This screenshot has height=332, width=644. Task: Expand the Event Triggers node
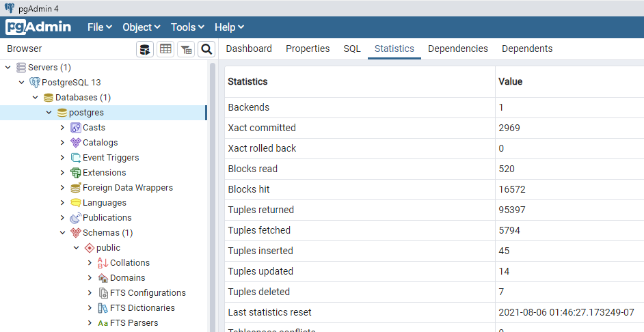coord(62,158)
